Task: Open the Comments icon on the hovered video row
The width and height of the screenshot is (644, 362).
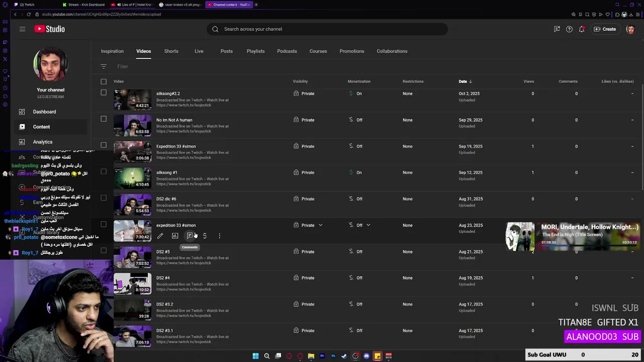Action: point(190,236)
